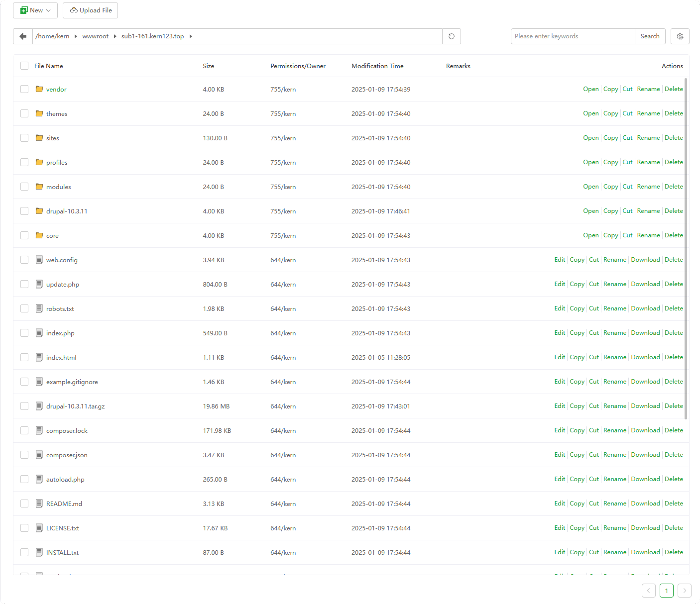This screenshot has width=700, height=604.
Task: Click the sub1-161.kern123.top breadcrumb segment
Action: 153,36
